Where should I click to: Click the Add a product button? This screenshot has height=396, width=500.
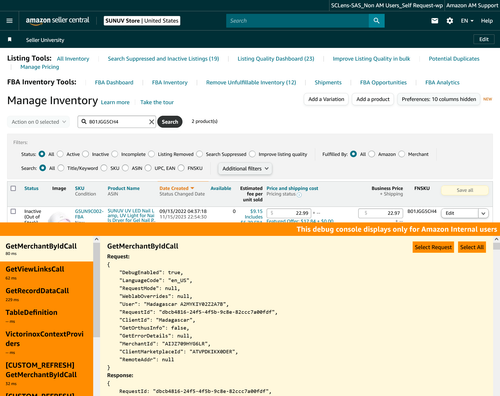pyautogui.click(x=373, y=99)
